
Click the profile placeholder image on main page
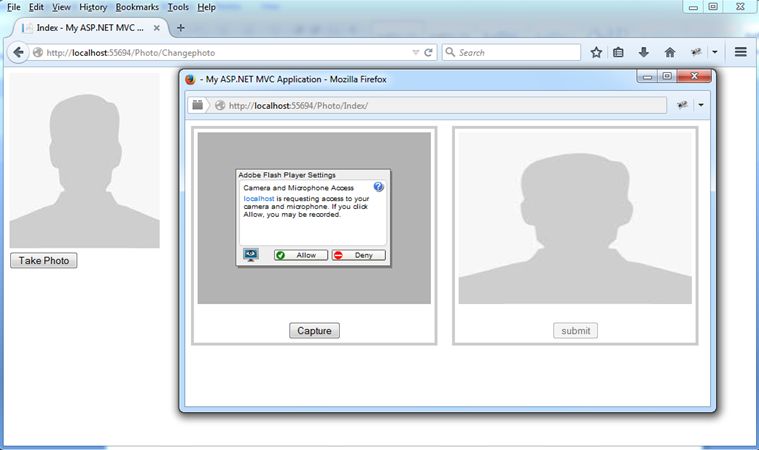pyautogui.click(x=85, y=161)
